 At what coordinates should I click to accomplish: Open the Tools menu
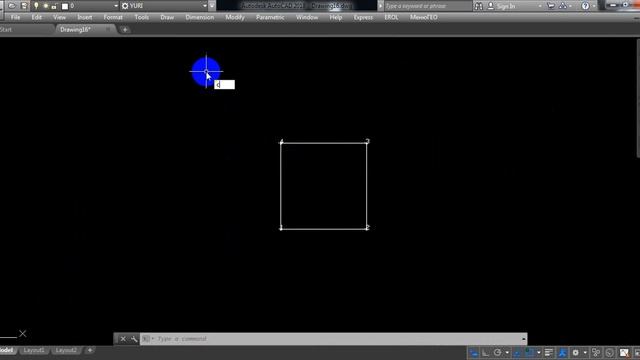pyautogui.click(x=141, y=18)
